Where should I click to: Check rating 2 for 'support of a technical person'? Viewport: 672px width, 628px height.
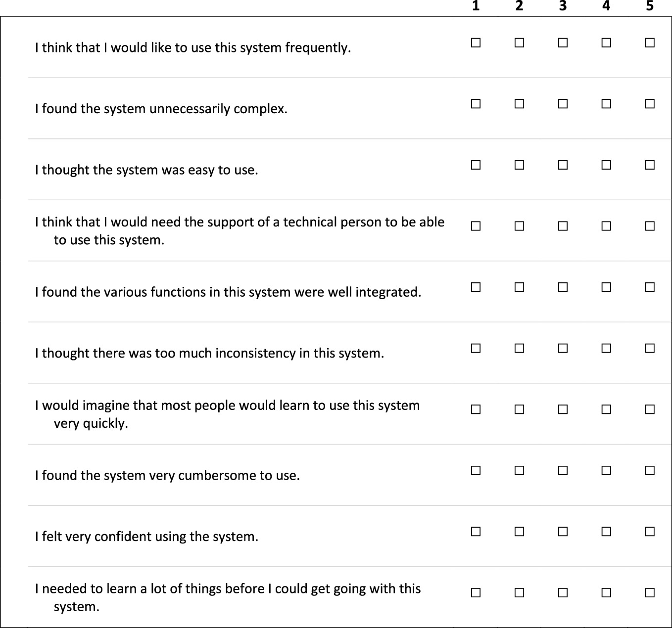click(x=519, y=226)
